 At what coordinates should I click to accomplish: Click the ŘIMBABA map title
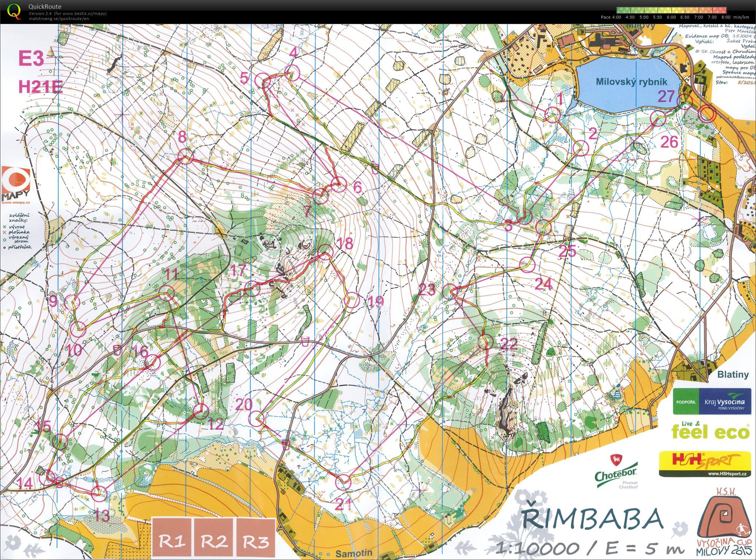tap(592, 518)
